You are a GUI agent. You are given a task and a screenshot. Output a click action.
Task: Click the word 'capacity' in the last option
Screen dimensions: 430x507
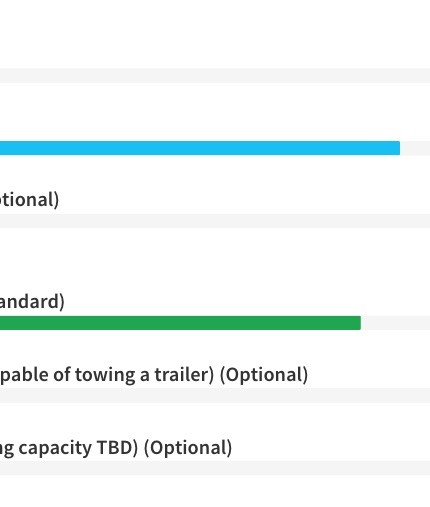[55, 448]
